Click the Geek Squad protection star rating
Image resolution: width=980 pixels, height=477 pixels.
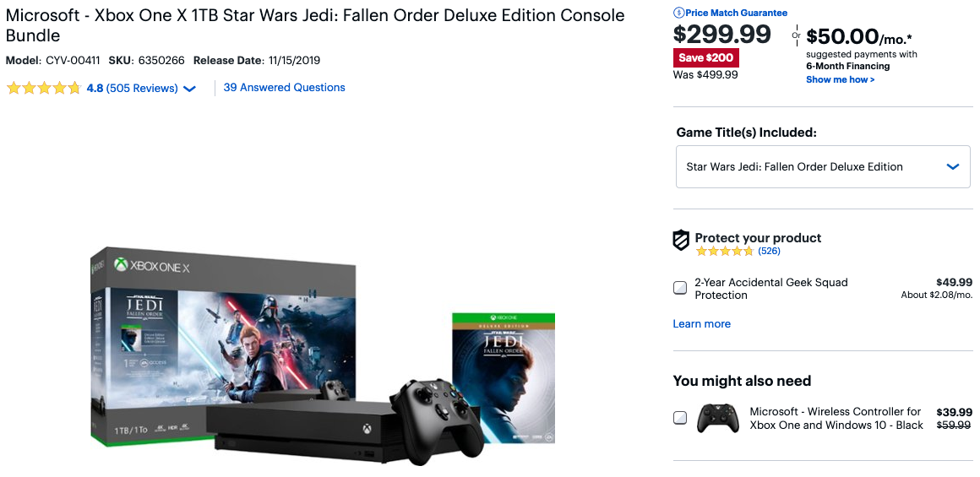(x=724, y=252)
